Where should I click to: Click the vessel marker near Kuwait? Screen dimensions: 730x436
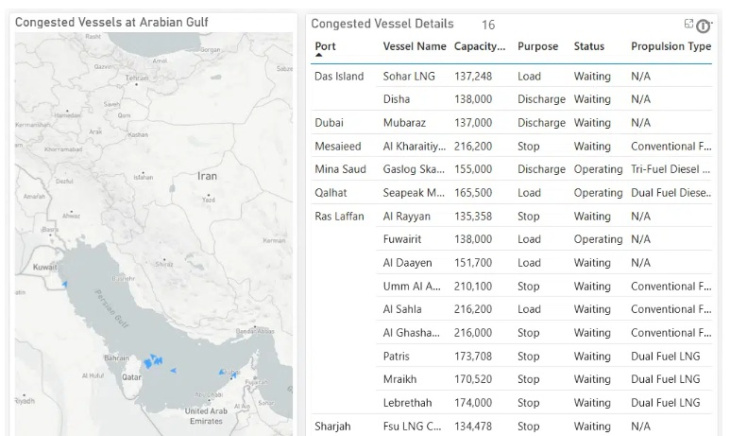(x=66, y=284)
